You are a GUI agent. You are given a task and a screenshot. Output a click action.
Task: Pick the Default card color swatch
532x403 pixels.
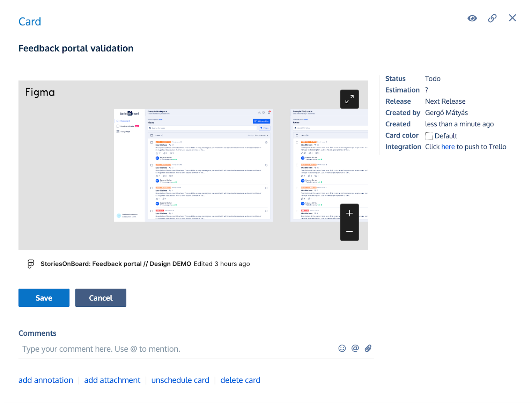click(429, 136)
